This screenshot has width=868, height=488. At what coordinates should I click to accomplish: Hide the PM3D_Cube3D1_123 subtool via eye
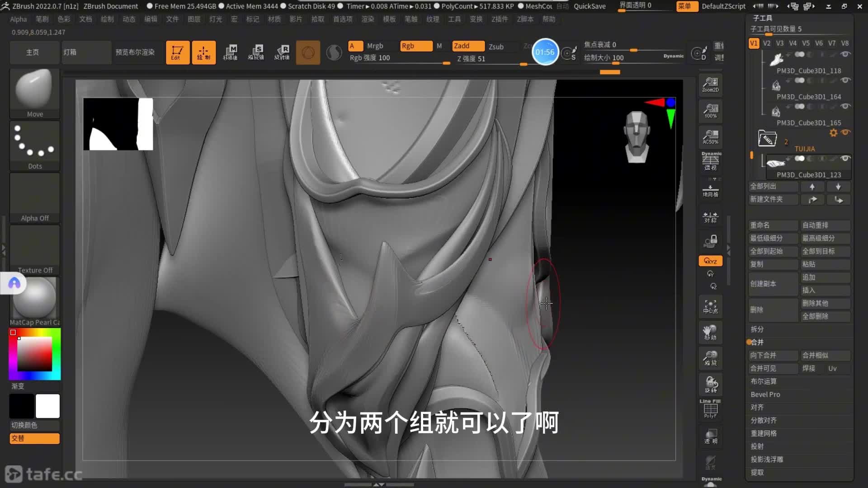click(845, 159)
